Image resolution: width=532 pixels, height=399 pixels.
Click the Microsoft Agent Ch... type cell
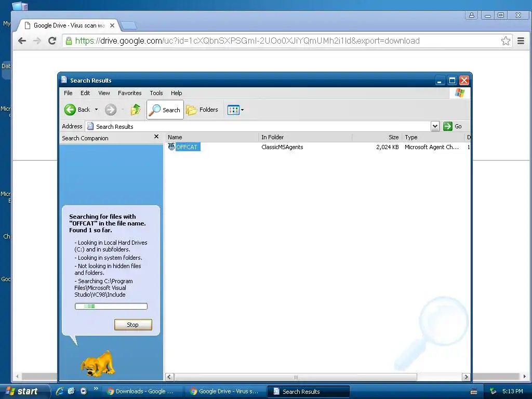pyautogui.click(x=432, y=147)
